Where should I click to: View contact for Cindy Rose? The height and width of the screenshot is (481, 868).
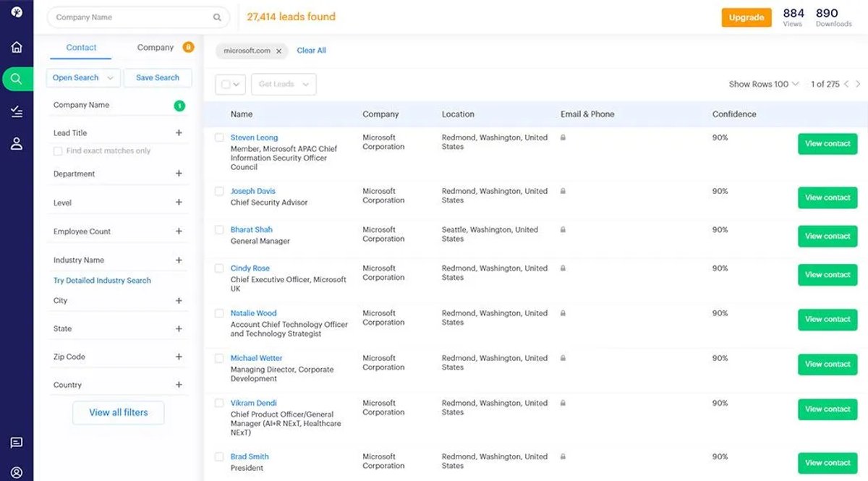tap(827, 275)
